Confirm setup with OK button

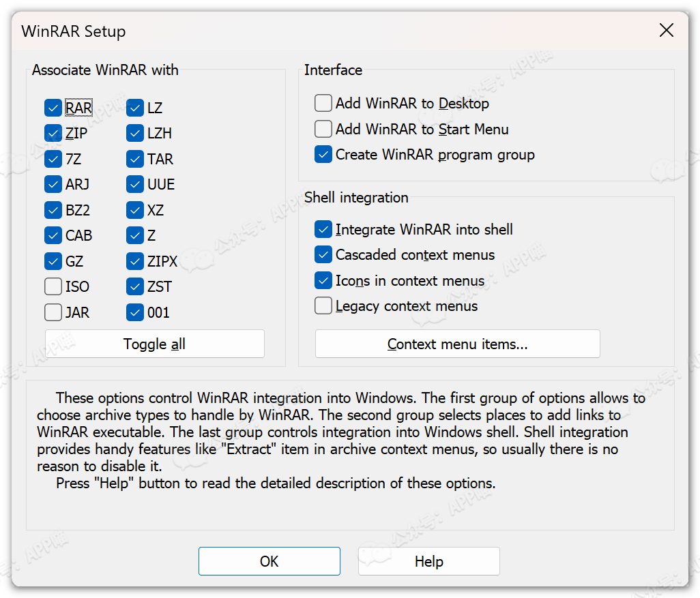click(x=269, y=561)
